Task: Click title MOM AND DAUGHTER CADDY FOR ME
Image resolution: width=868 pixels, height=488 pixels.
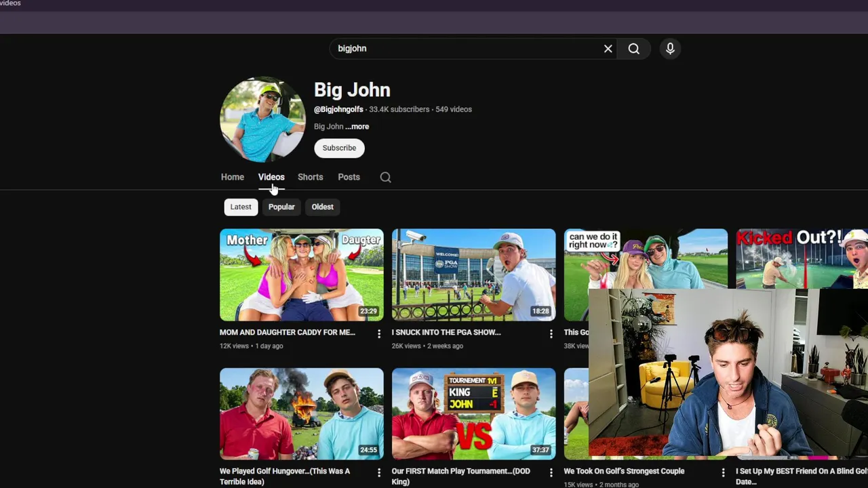Action: click(287, 332)
